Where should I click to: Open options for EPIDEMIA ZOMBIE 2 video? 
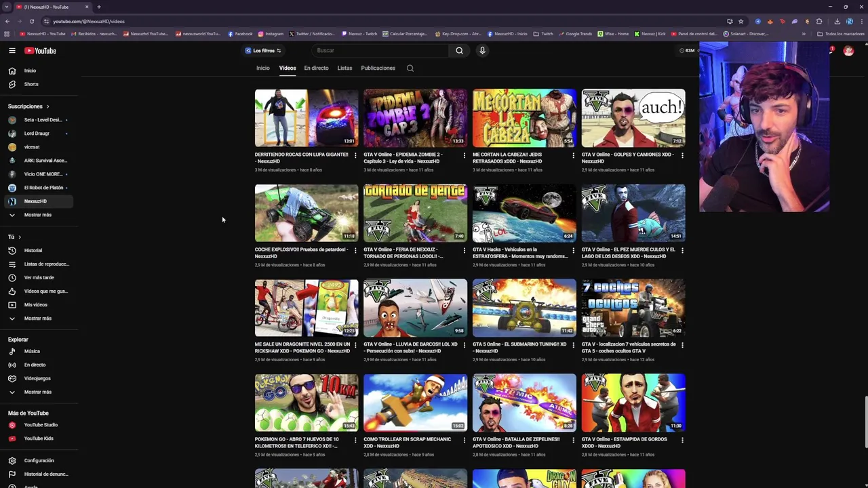point(465,155)
